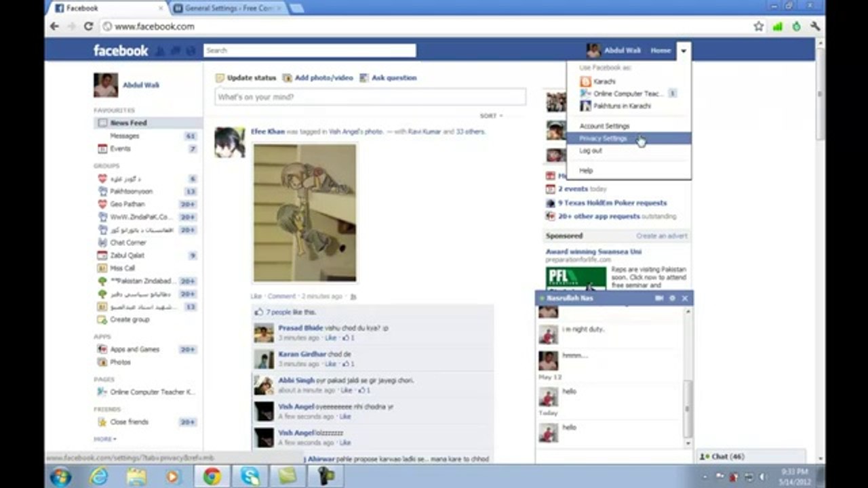Click the Create group plus icon

click(x=102, y=320)
